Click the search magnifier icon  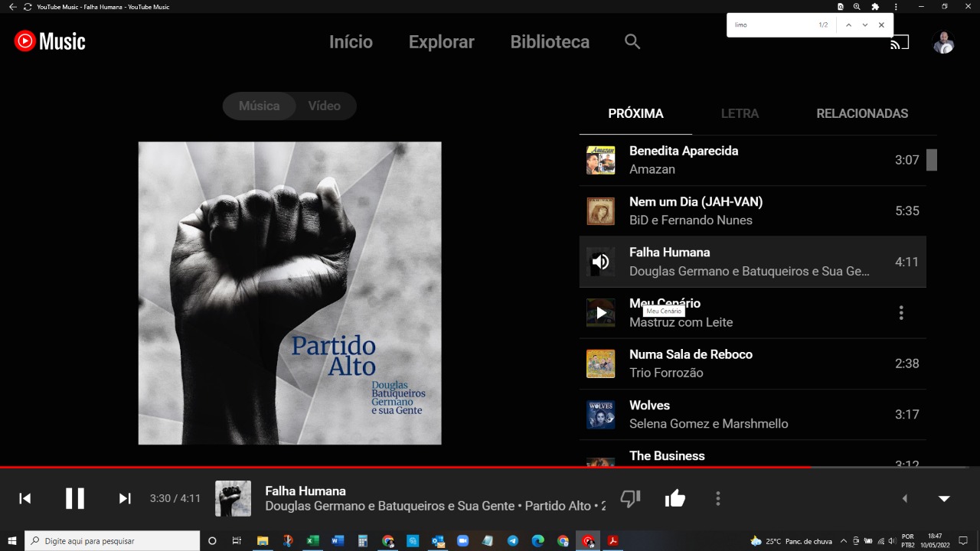(x=632, y=42)
